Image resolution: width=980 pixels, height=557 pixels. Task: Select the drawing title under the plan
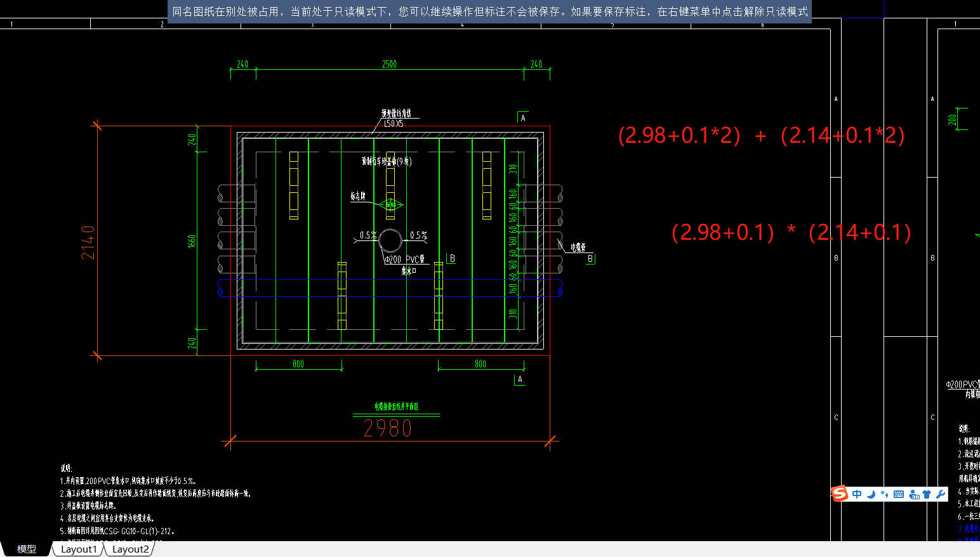(396, 407)
